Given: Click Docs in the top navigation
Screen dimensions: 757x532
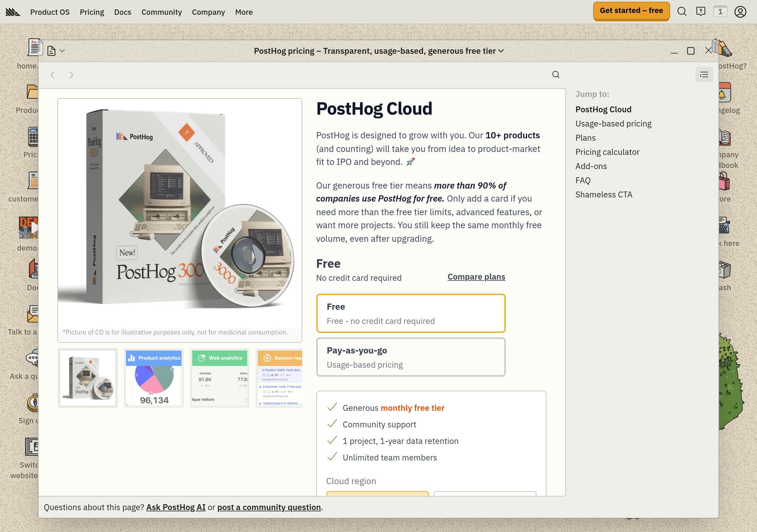Looking at the screenshot, I should click(x=123, y=12).
